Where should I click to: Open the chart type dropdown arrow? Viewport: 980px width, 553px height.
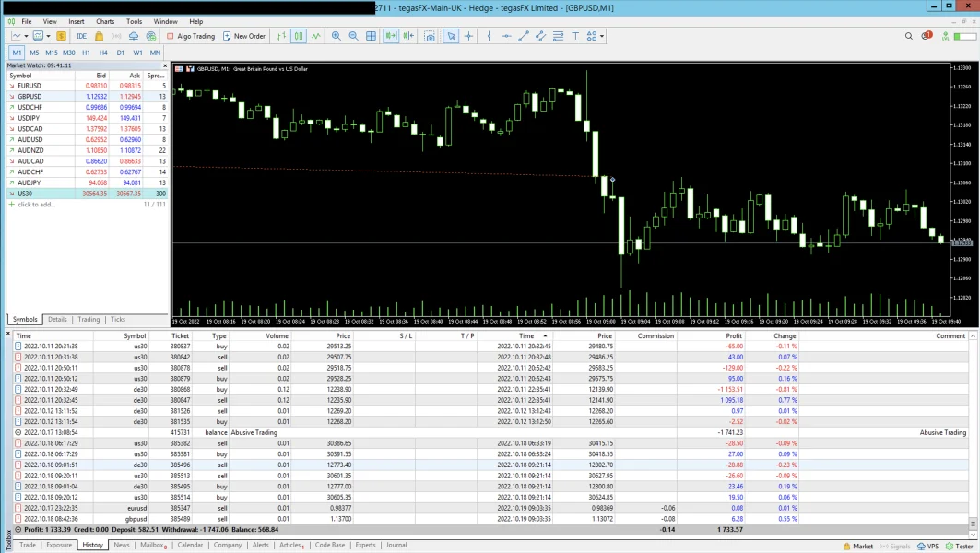(x=27, y=36)
